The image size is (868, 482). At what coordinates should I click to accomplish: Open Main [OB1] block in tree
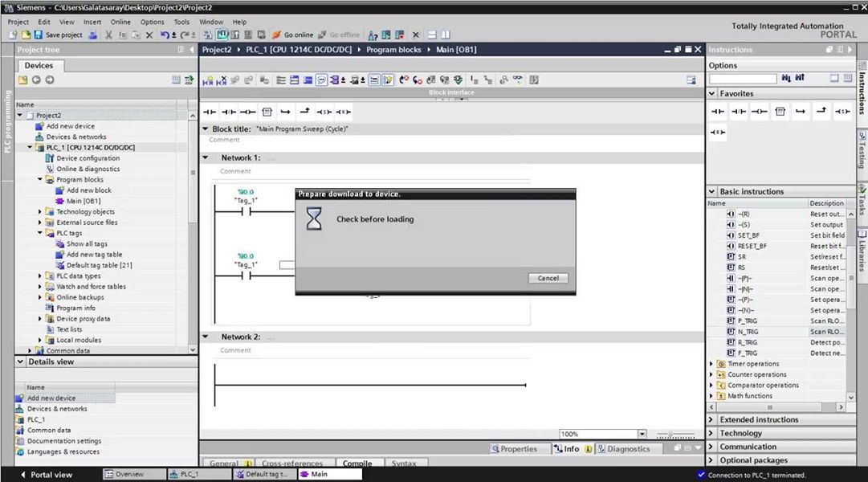(83, 201)
